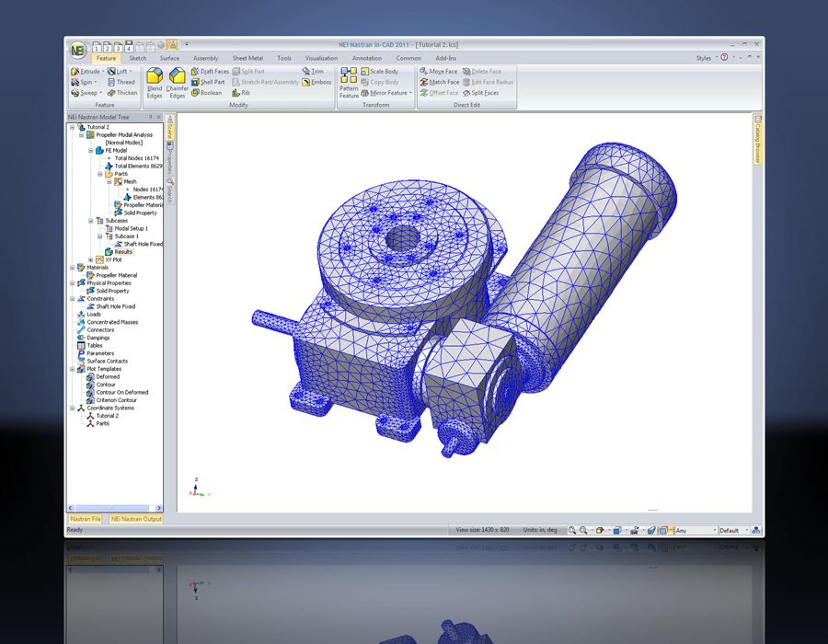Switch to the Surface ribbon tab

pos(169,58)
